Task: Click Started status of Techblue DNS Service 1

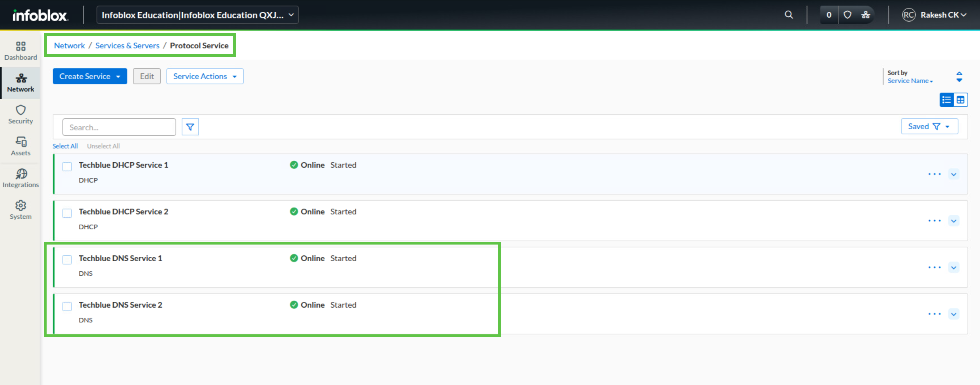Action: [343, 258]
